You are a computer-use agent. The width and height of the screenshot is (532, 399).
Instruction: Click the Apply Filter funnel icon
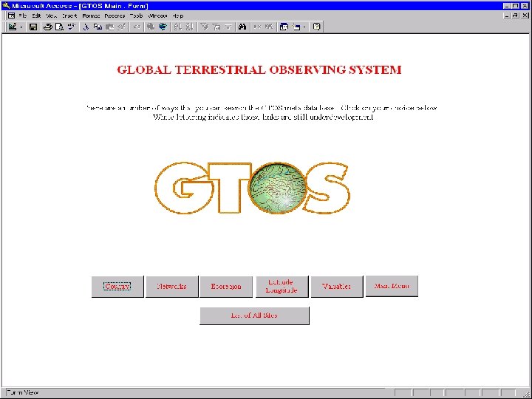click(x=228, y=27)
